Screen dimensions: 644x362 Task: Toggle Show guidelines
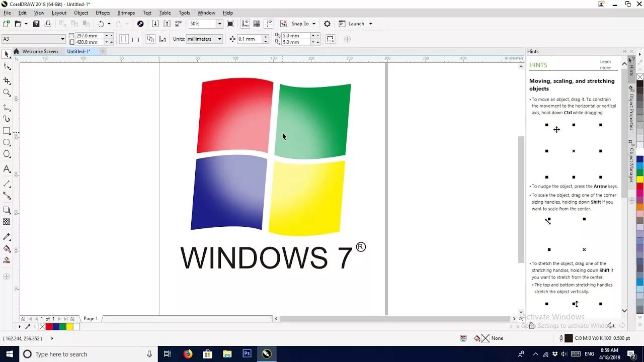[269, 24]
